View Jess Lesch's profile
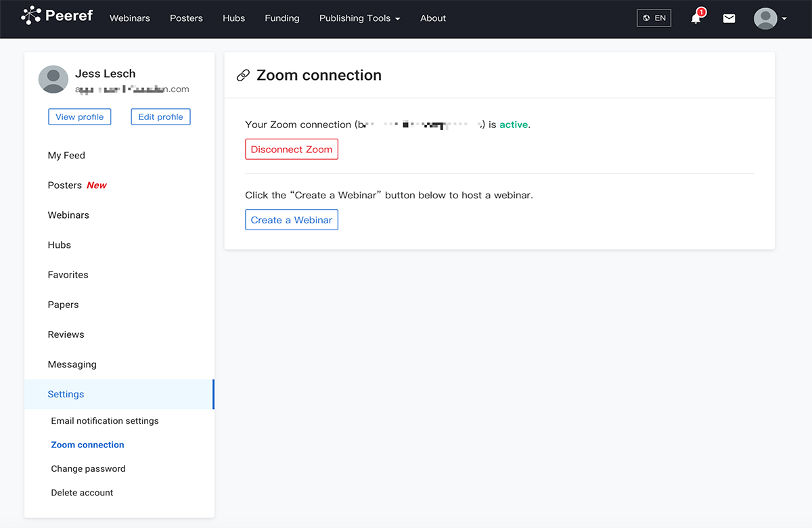The width and height of the screenshot is (812, 528). coord(79,116)
